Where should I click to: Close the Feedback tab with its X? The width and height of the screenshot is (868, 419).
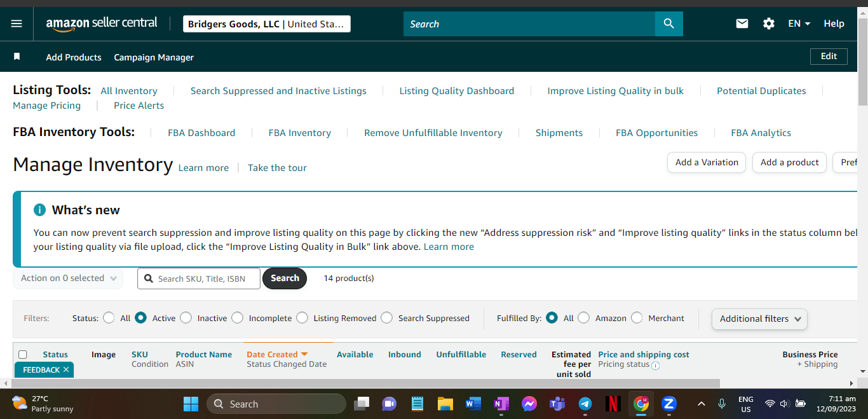[66, 369]
